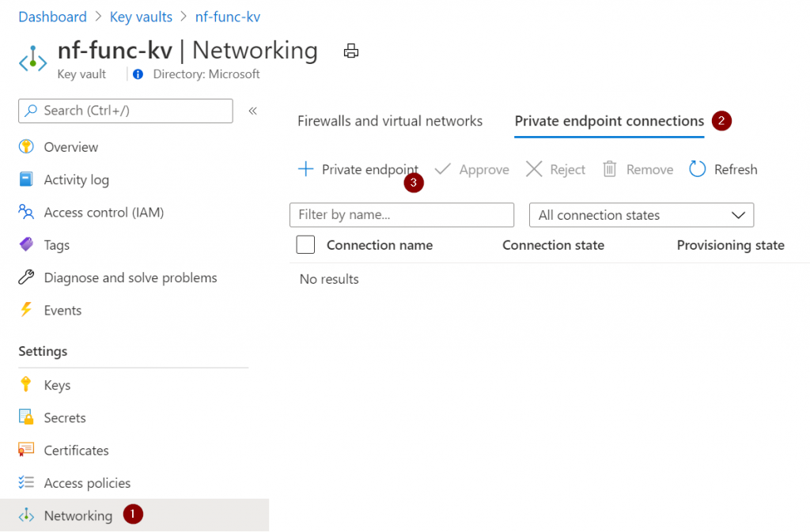Click the Access policies checklist icon
Screen dimensions: 810x532
coord(26,482)
